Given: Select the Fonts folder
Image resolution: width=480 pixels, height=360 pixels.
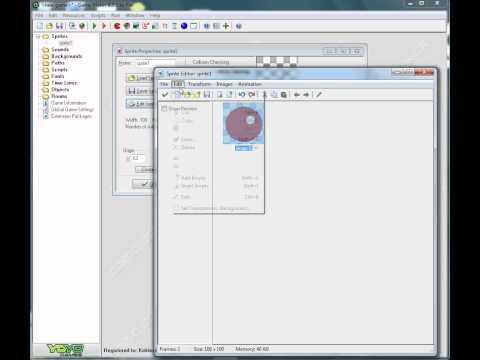Looking at the screenshot, I should pyautogui.click(x=57, y=76).
